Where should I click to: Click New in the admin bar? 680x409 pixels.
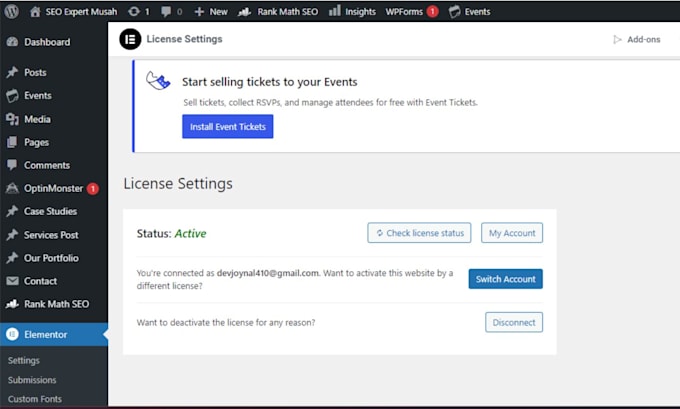point(219,12)
